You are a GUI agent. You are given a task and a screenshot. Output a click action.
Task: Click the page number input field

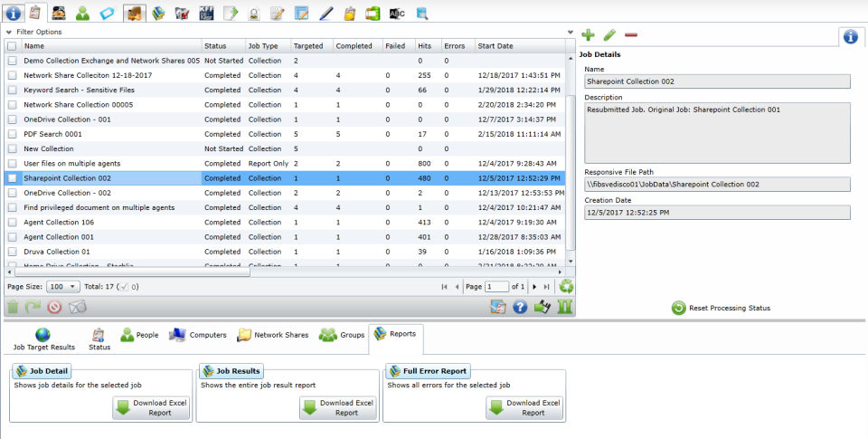(496, 287)
